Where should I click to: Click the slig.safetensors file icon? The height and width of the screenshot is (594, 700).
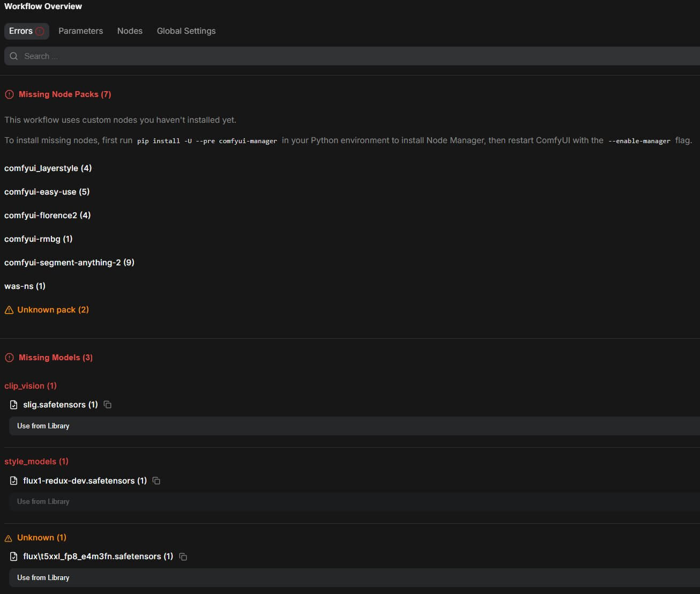14,405
